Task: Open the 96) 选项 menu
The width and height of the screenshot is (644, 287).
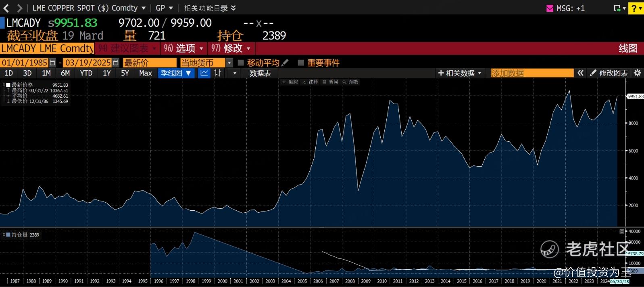Action: pyautogui.click(x=183, y=48)
